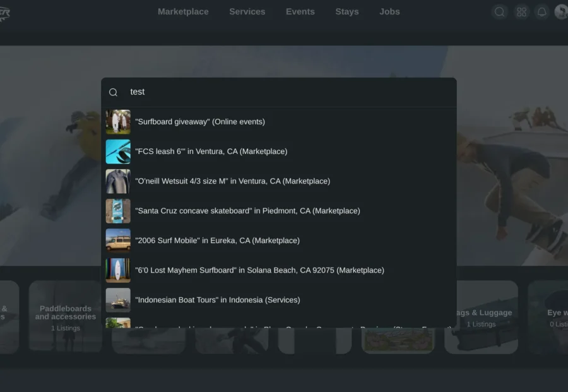Click the Santa Cruz skateboard thumbnail

point(118,211)
